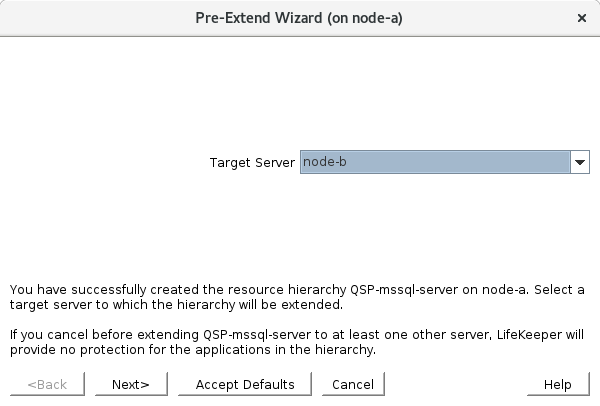The image size is (600, 406).
Task: Click the empty area right of node-b text
Action: 470,162
